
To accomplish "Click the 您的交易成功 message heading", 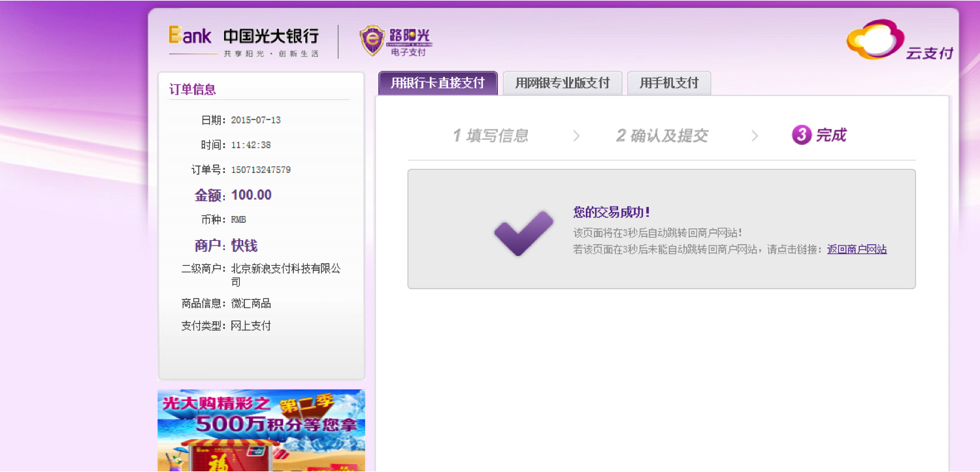I will (611, 212).
